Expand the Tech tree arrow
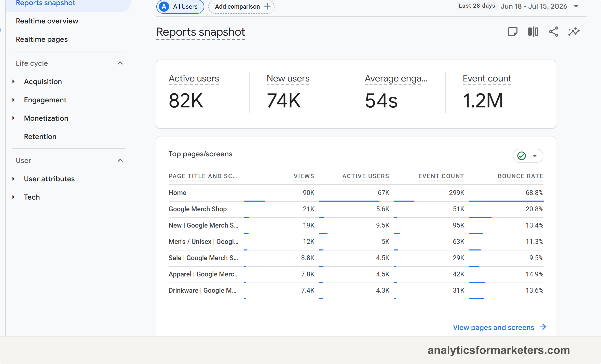The width and height of the screenshot is (601, 364). click(13, 197)
